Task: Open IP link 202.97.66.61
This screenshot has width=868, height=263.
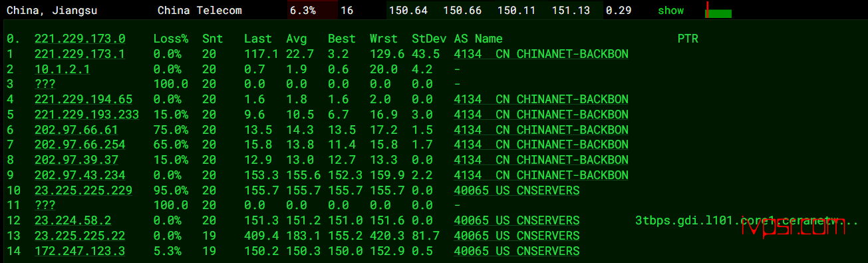Action: [x=76, y=130]
